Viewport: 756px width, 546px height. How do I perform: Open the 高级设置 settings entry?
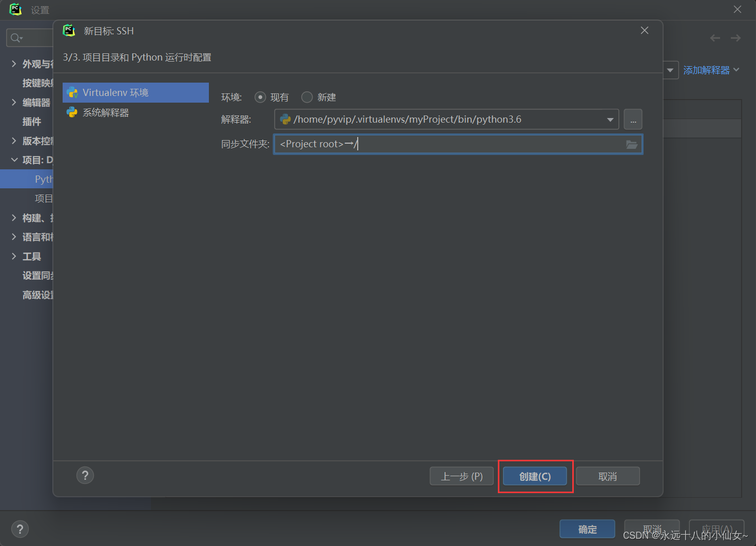click(x=38, y=295)
